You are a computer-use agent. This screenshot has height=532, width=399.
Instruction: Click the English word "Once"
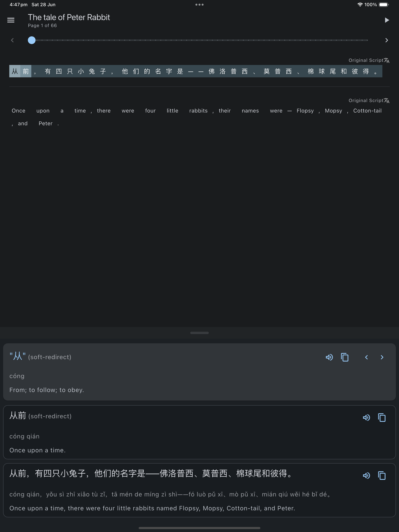coord(19,111)
